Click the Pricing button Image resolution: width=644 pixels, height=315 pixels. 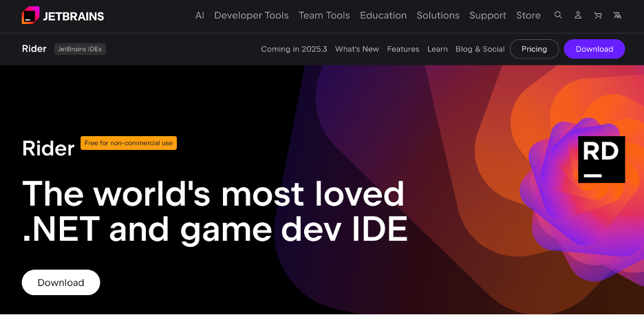pyautogui.click(x=535, y=50)
